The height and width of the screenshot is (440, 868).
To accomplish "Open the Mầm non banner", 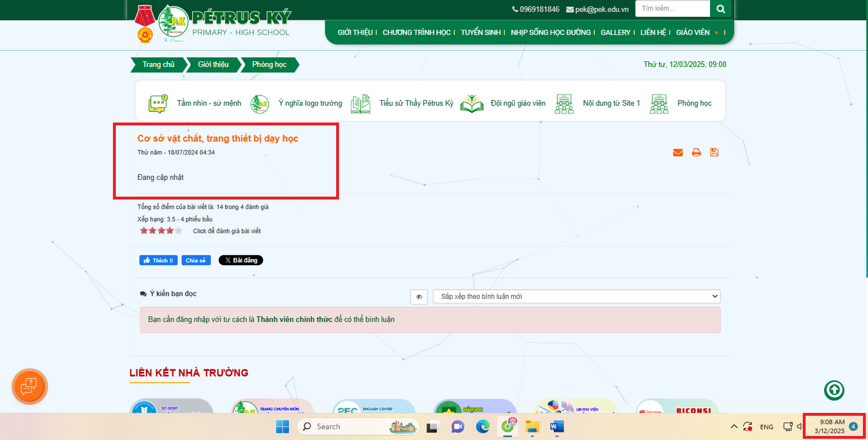I will 475,406.
